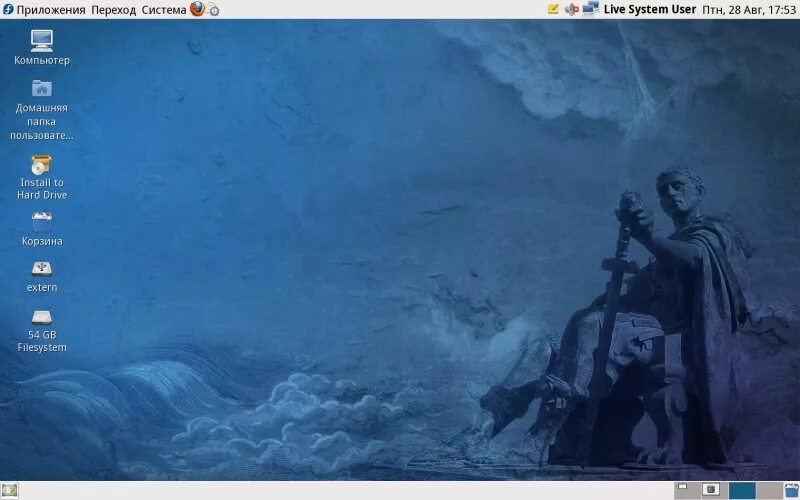Viewport: 800px width, 500px height.
Task: Click the volume speaker tray icon
Action: click(x=572, y=9)
